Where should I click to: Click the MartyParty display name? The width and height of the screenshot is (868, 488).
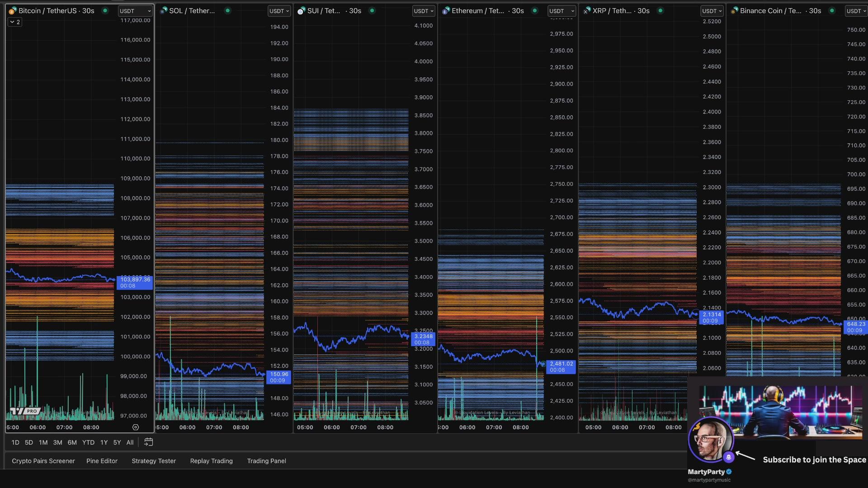pyautogui.click(x=706, y=472)
